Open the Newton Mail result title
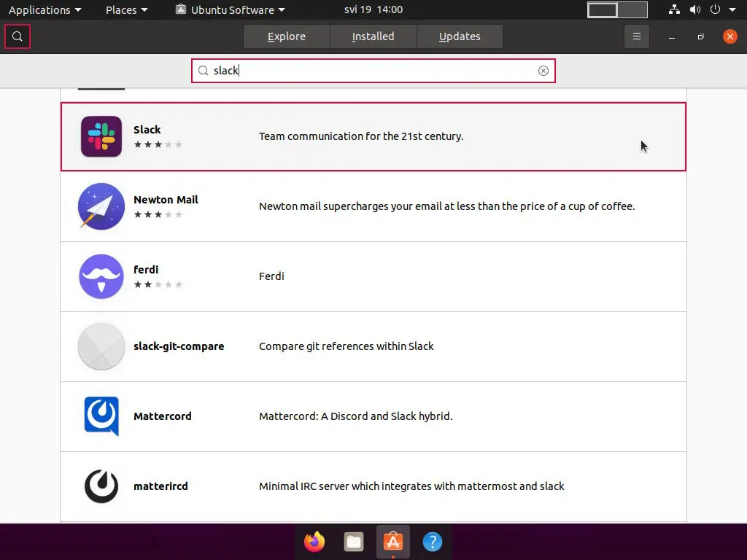This screenshot has height=560, width=747. (x=166, y=200)
